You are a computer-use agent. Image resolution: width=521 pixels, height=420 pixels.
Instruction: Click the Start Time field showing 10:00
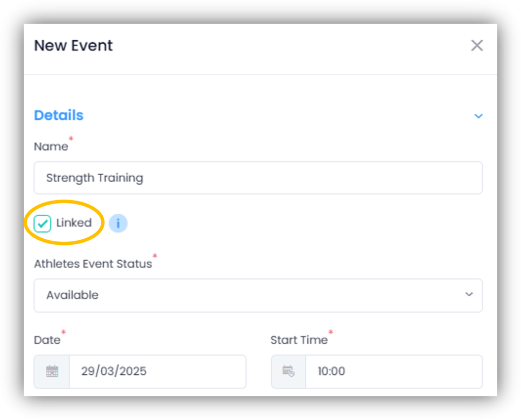tap(393, 371)
